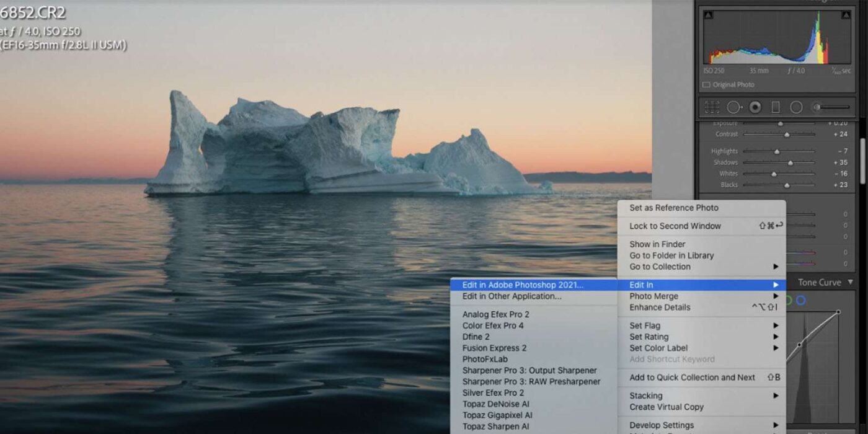Image resolution: width=868 pixels, height=434 pixels.
Task: Toggle shadow clipping indicator in histogram
Action: tap(709, 15)
